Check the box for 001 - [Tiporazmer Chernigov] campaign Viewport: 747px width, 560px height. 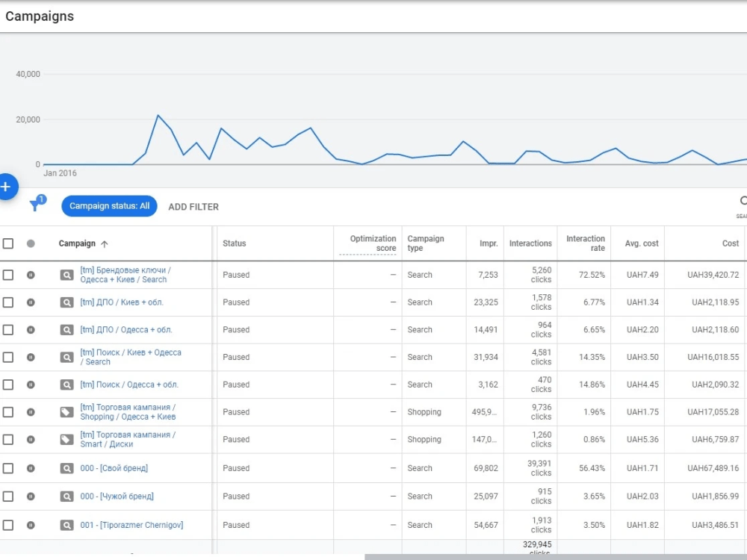(8, 525)
